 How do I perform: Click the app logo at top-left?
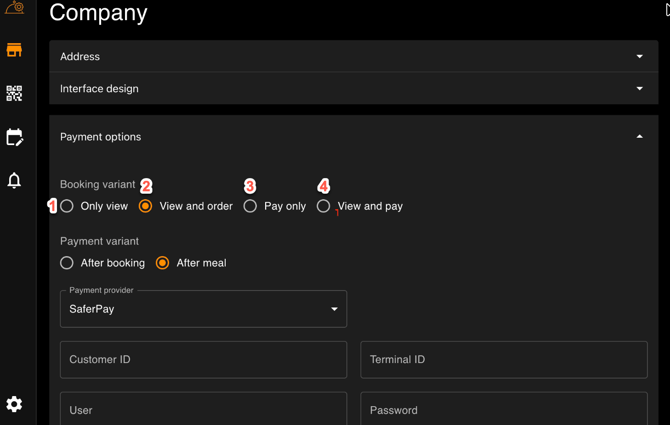[x=15, y=7]
